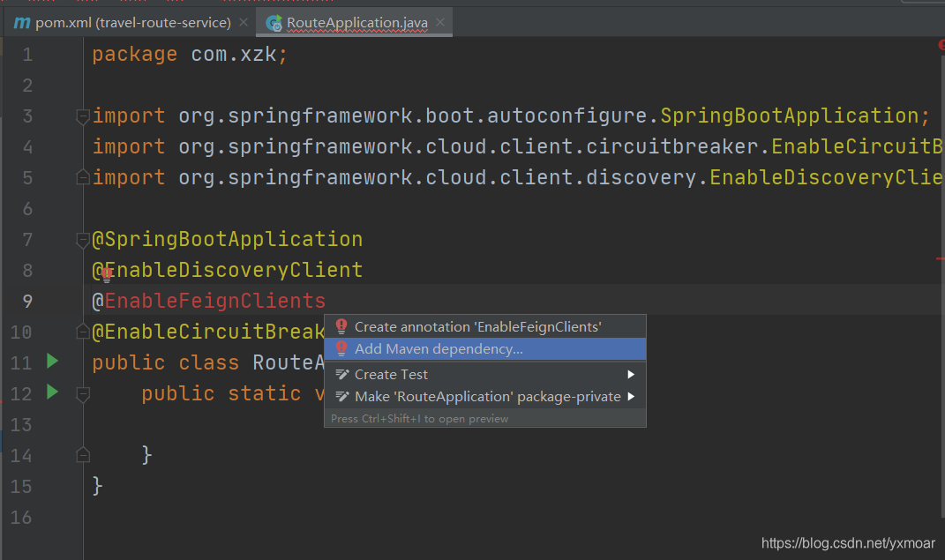
Task: Expand Make 'RouteApplication' package-private submenu arrow
Action: 631,397
